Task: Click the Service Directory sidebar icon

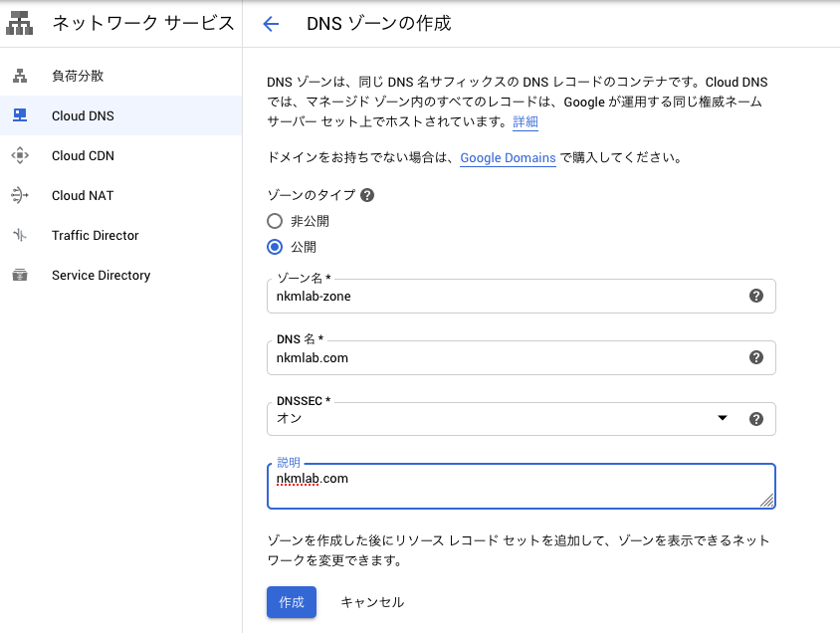Action: 20,275
